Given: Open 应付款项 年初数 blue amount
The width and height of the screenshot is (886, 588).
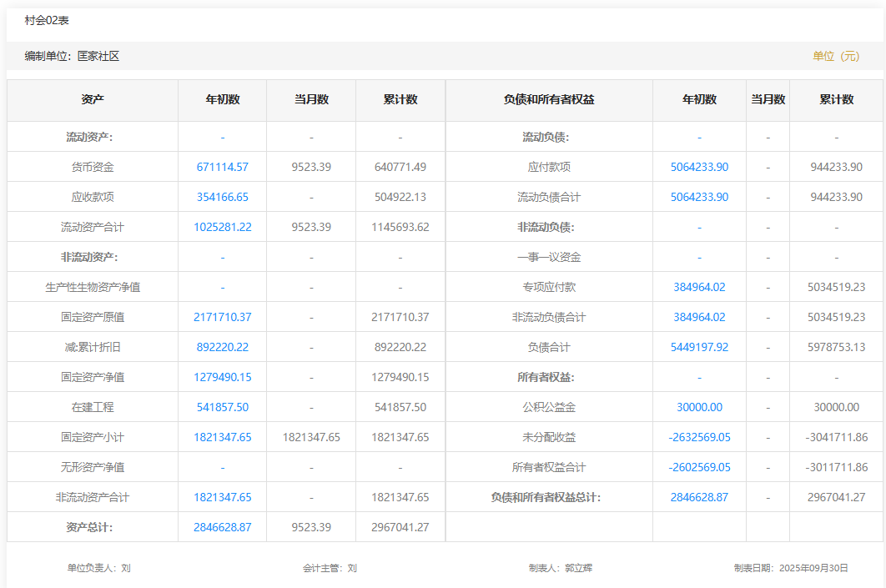Looking at the screenshot, I should point(699,167).
